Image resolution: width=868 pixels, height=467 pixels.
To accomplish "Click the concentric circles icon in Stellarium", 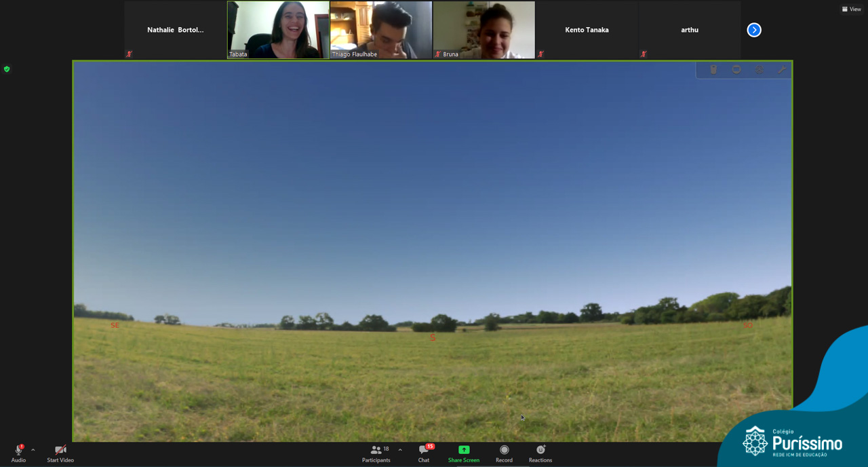I will [x=759, y=70].
